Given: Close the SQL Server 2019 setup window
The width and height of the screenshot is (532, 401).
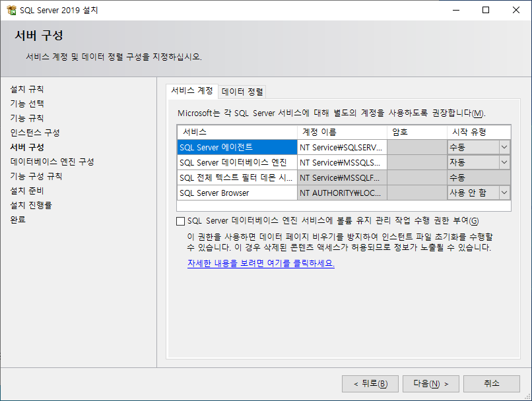Looking at the screenshot, I should pyautogui.click(x=516, y=10).
